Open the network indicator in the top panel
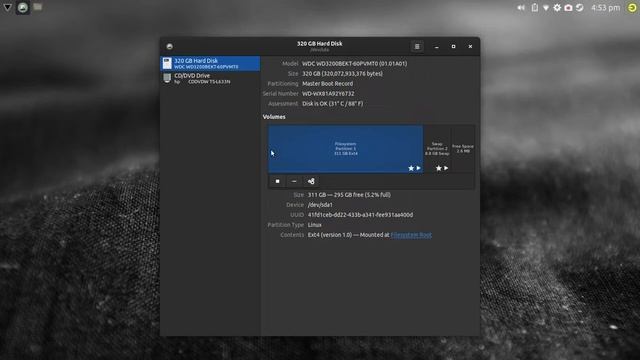 [546, 8]
